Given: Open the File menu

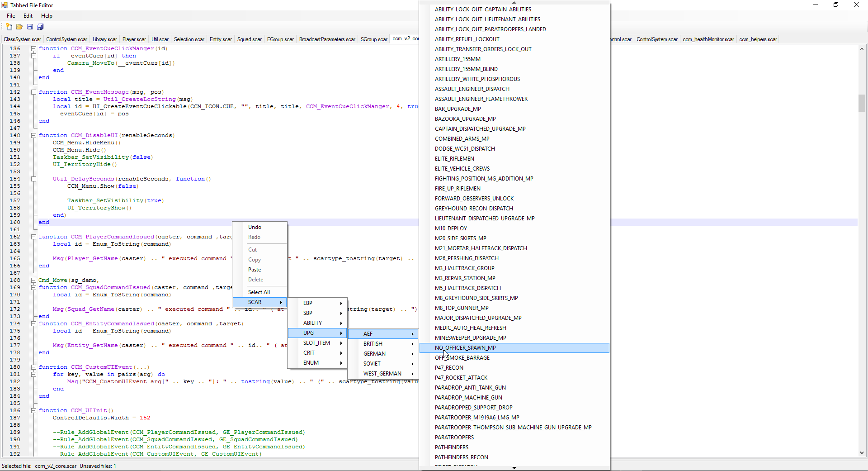Looking at the screenshot, I should pos(11,16).
